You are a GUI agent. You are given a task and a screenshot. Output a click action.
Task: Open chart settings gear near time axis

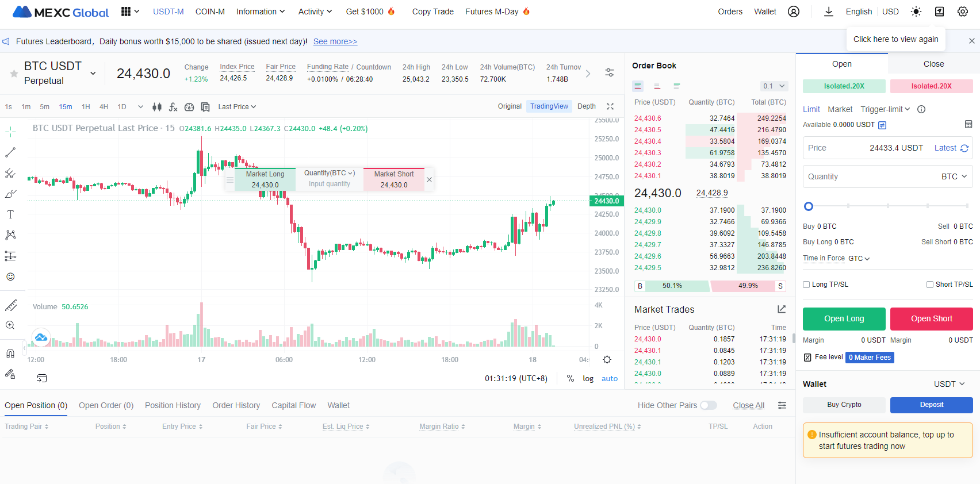607,360
